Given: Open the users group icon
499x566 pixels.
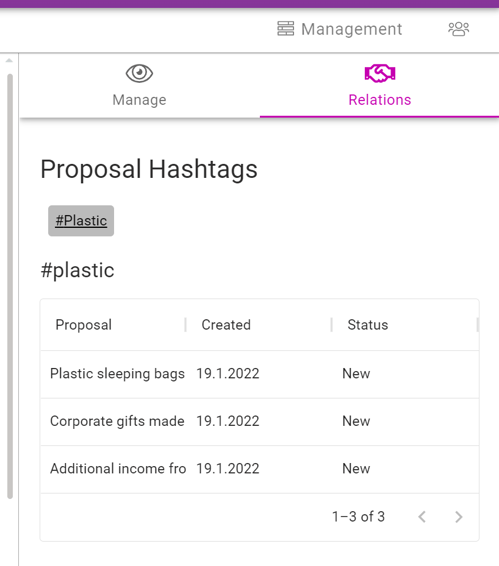Looking at the screenshot, I should (x=459, y=29).
